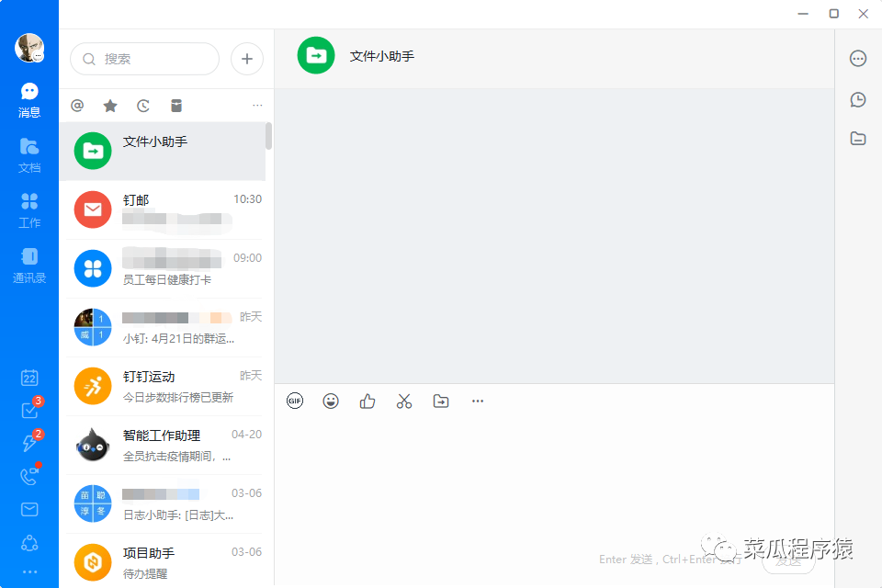Switch to the 消息 messages tab
The width and height of the screenshot is (882, 588).
pos(29,100)
